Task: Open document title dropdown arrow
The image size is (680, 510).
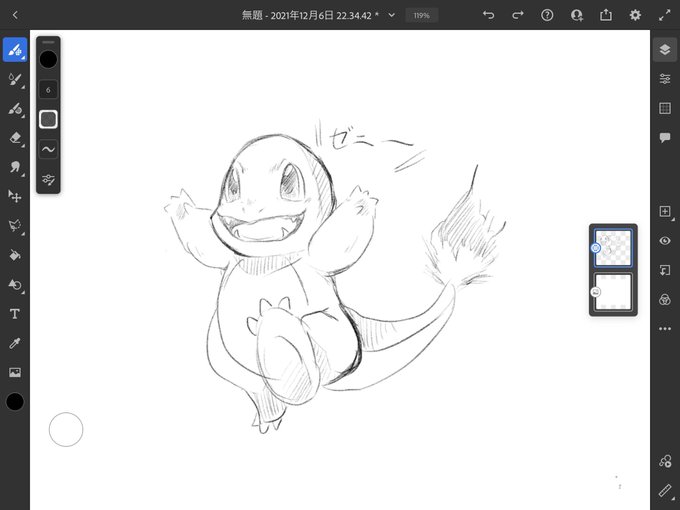Action: tap(392, 15)
